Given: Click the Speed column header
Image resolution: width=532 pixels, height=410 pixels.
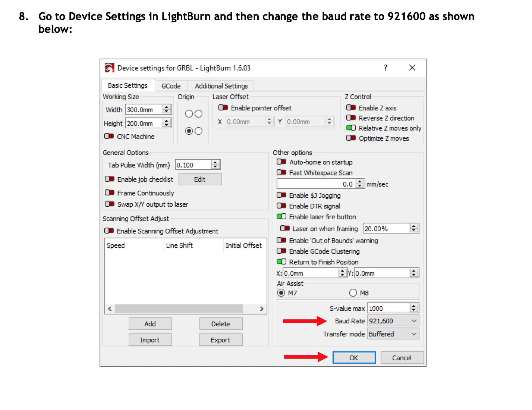Looking at the screenshot, I should (x=135, y=245).
